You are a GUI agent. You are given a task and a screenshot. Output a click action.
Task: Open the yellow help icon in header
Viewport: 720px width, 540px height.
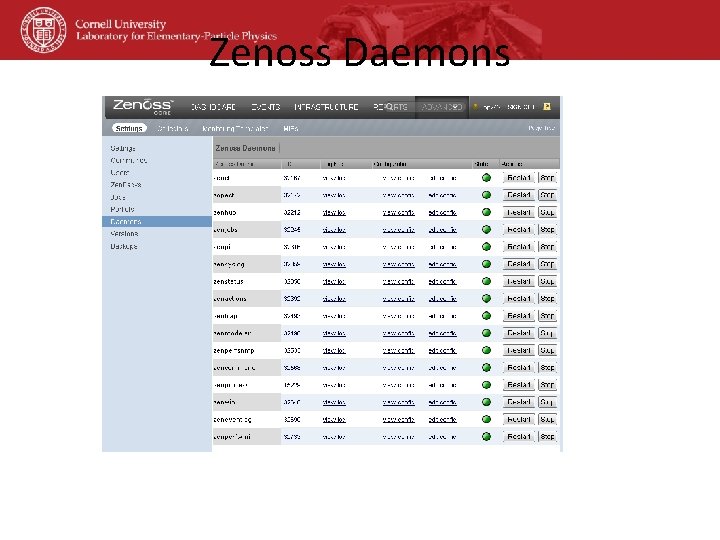coord(547,107)
